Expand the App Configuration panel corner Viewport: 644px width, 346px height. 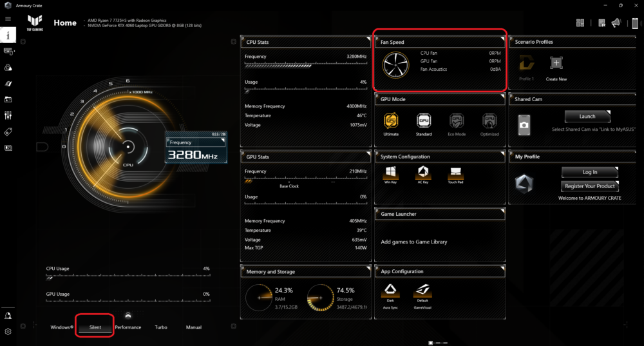click(502, 268)
